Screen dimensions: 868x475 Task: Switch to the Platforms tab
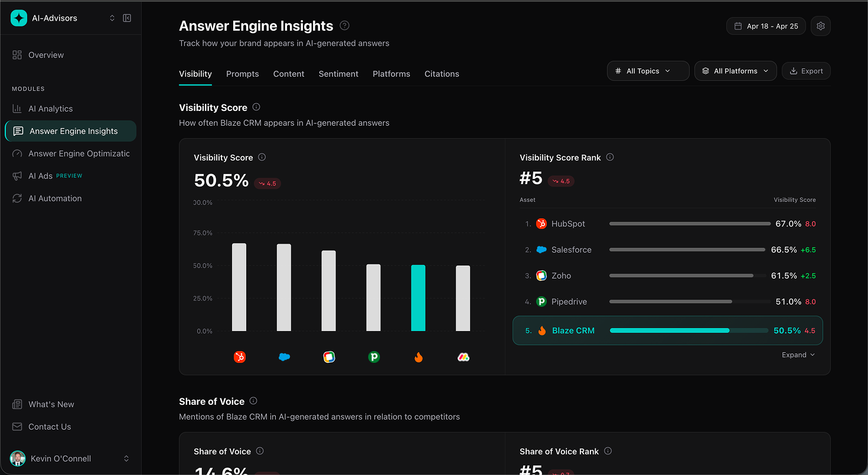click(391, 74)
